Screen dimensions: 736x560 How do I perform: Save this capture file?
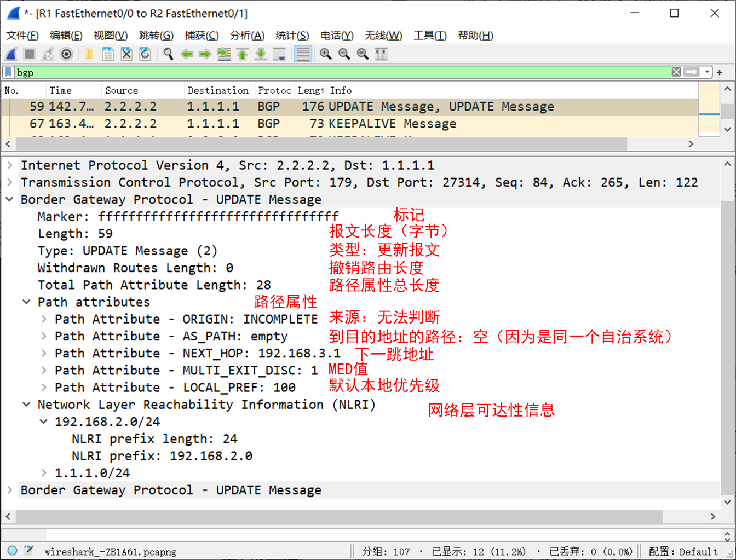point(108,54)
